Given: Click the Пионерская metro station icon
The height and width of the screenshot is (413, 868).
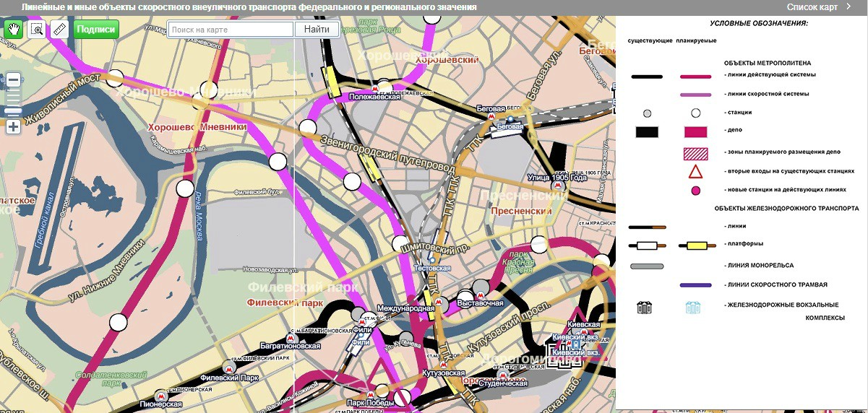Looking at the screenshot, I should click(x=163, y=396).
